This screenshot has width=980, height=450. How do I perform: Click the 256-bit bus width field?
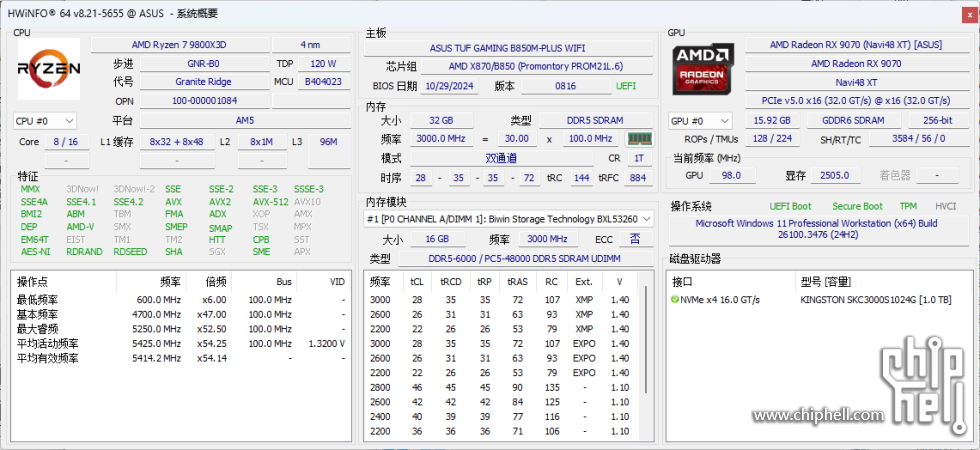[939, 121]
